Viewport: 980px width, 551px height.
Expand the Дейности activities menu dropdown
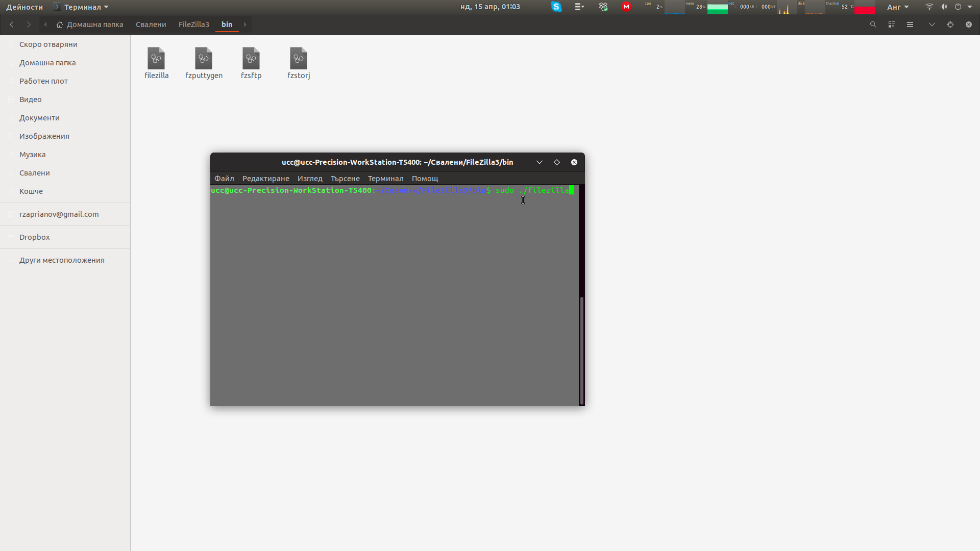tap(24, 7)
